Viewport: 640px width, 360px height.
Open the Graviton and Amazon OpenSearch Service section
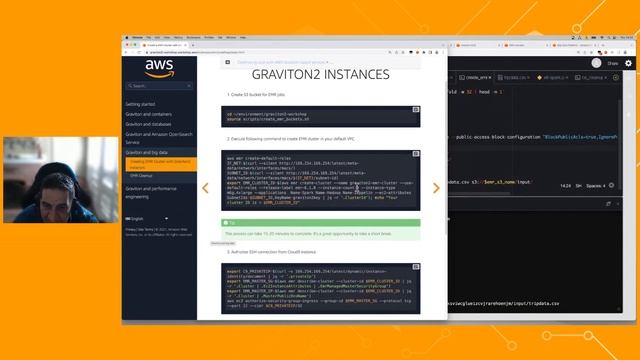(x=159, y=138)
